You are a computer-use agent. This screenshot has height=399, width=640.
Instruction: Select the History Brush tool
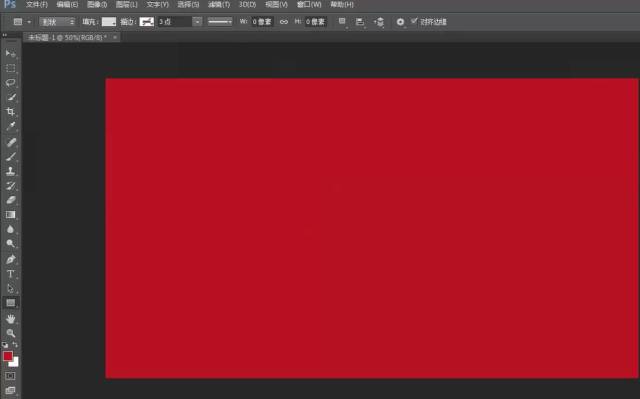11,186
